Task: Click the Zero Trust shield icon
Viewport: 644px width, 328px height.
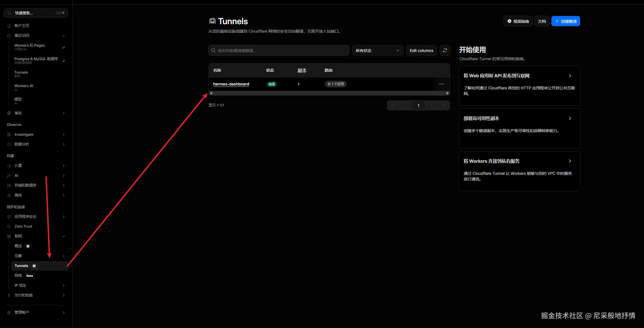Action: (9, 227)
